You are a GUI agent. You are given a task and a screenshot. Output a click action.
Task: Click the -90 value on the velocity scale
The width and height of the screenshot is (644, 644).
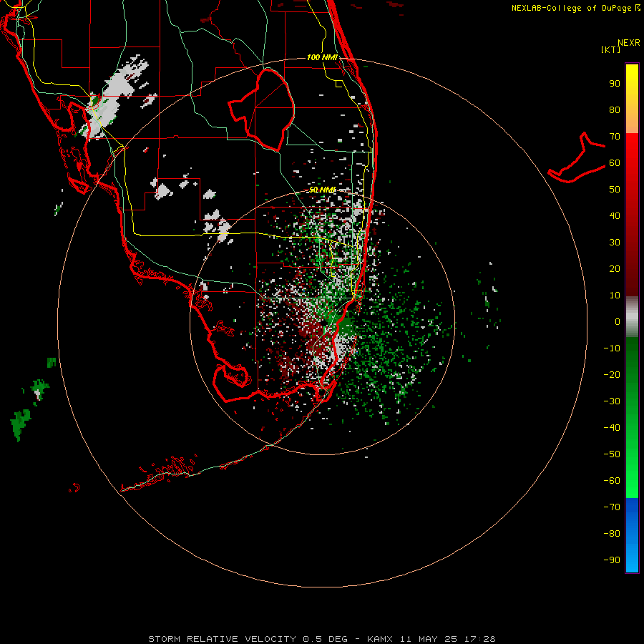pyautogui.click(x=612, y=560)
